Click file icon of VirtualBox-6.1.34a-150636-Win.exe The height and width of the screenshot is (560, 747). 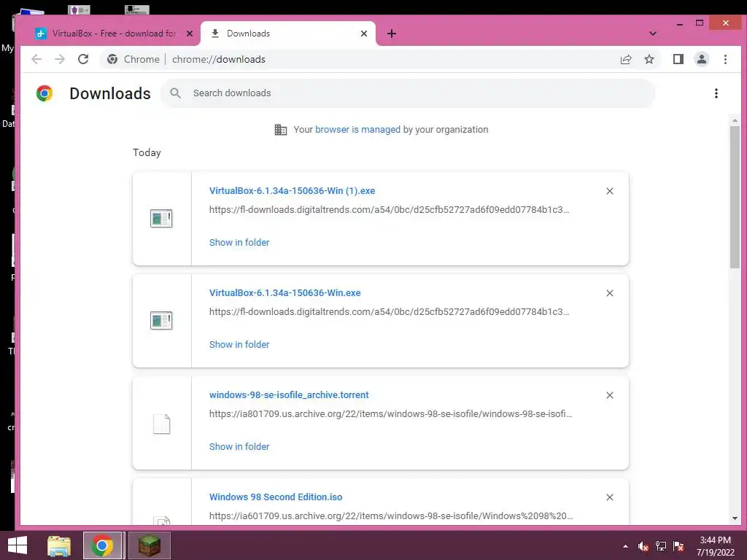coord(161,321)
